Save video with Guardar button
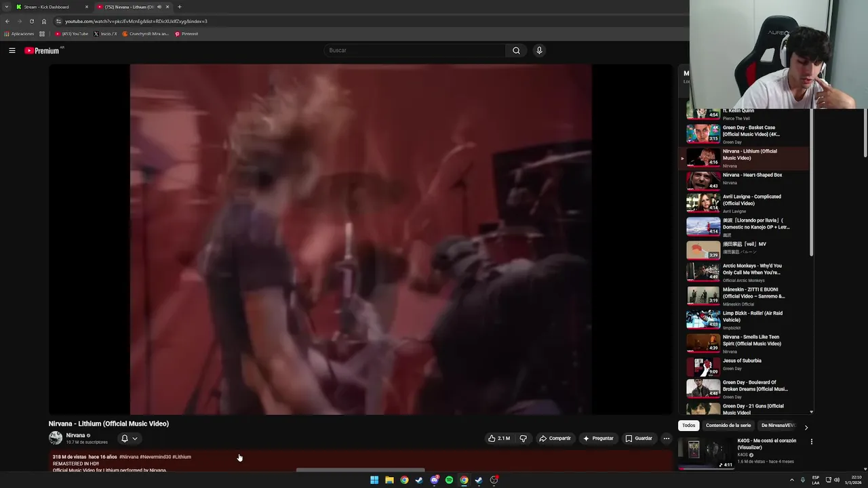Viewport: 868px width, 488px height. (639, 439)
